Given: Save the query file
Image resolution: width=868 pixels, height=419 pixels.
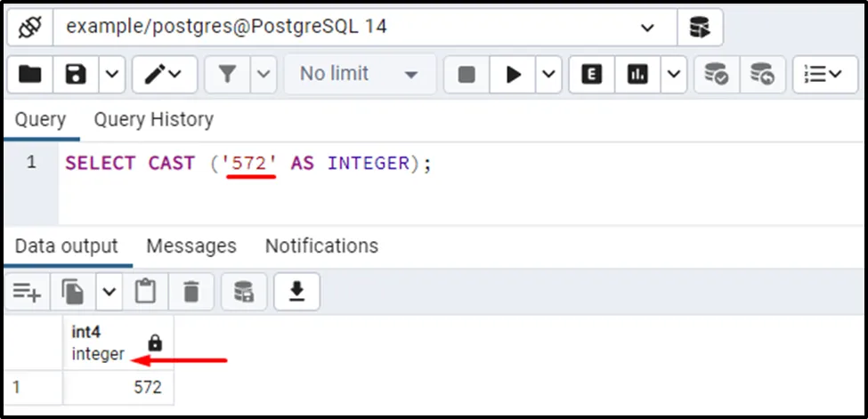Looking at the screenshot, I should coord(76,74).
